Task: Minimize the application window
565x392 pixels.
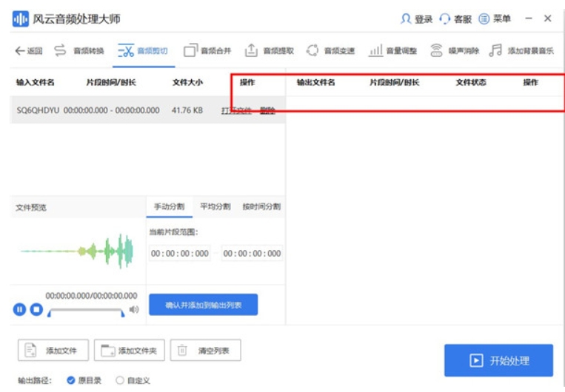Action: [529, 18]
